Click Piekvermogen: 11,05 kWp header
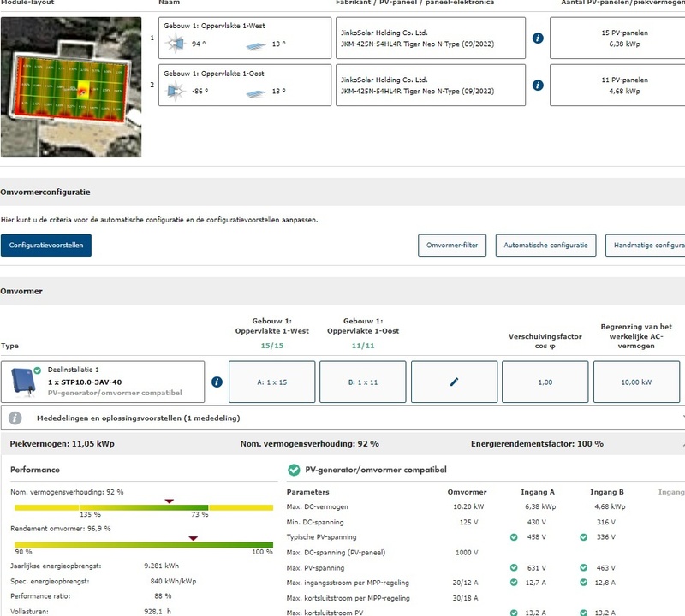 [x=62, y=443]
